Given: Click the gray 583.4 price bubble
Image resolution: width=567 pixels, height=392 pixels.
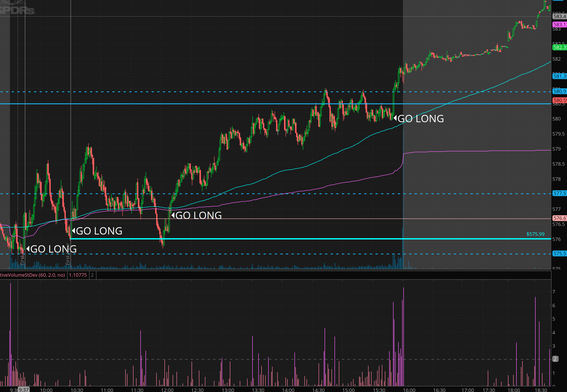Looking at the screenshot, I should tap(559, 16).
